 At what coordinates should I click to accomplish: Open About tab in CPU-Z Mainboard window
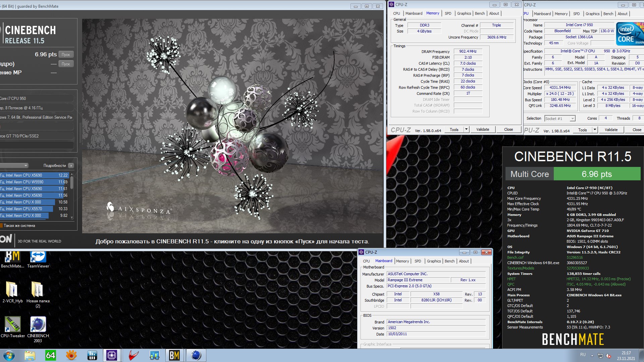[x=464, y=261]
